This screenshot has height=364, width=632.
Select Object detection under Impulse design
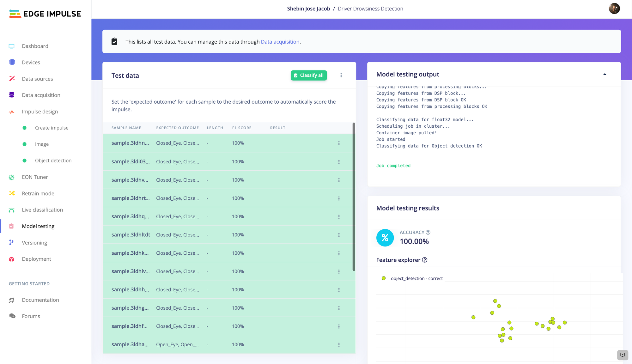53,161
